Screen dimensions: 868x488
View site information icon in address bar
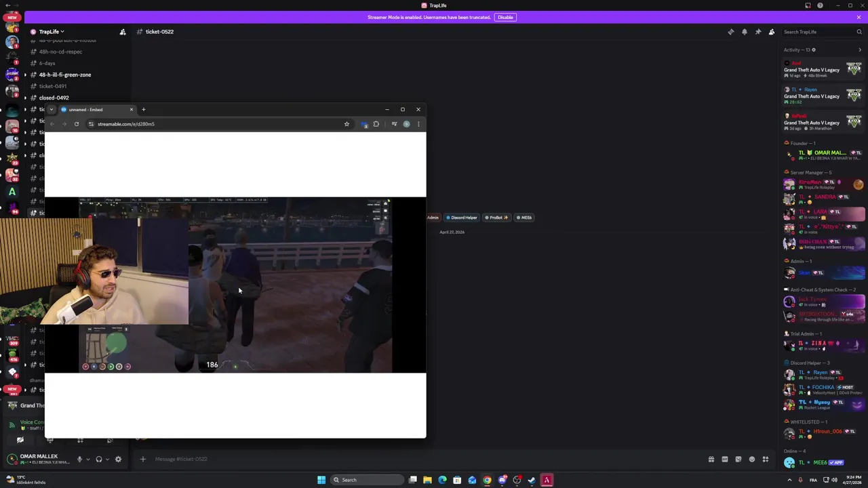click(x=91, y=124)
